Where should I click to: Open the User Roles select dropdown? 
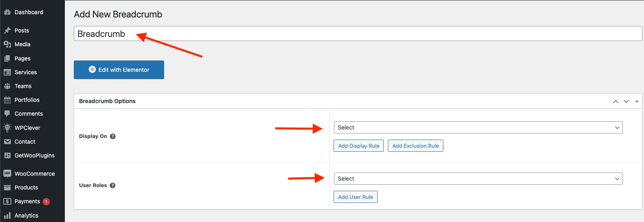tap(478, 179)
